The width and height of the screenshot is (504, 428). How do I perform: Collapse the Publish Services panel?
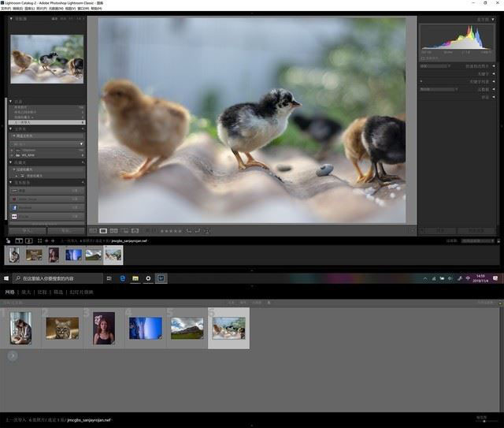point(11,182)
